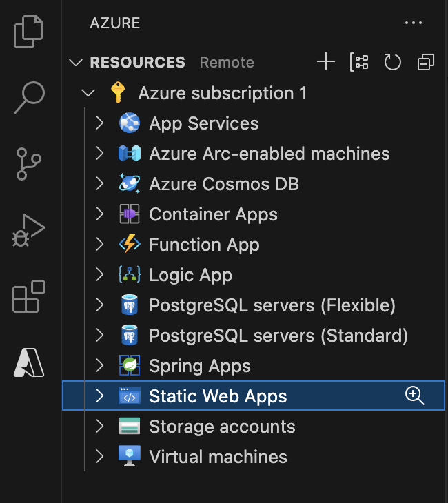This screenshot has width=448, height=503.
Task: Click the Storage accounts icon
Action: click(x=130, y=426)
